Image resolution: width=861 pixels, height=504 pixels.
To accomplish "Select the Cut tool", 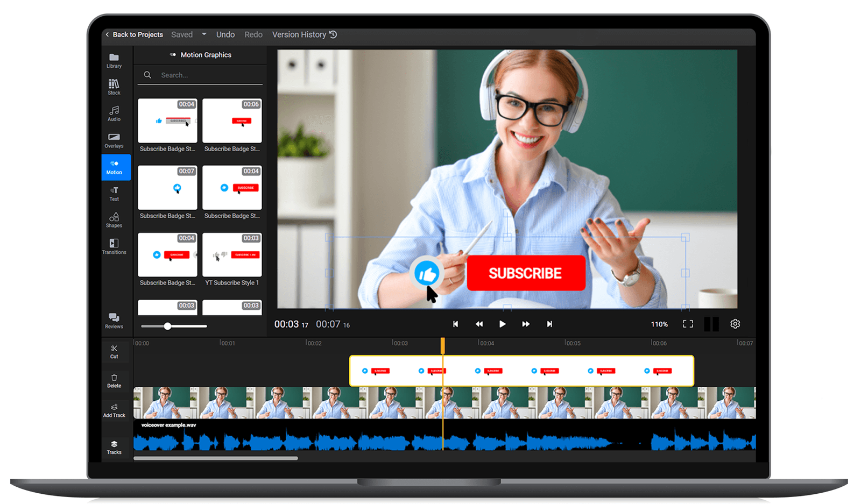I will 115,352.
